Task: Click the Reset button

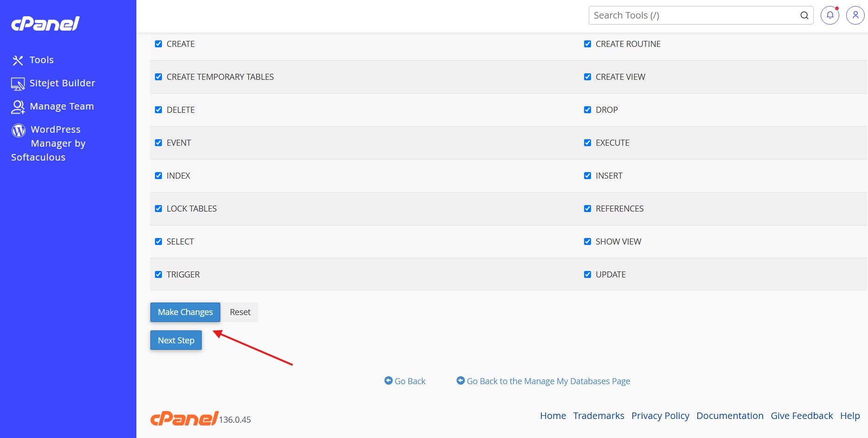Action: click(x=240, y=312)
